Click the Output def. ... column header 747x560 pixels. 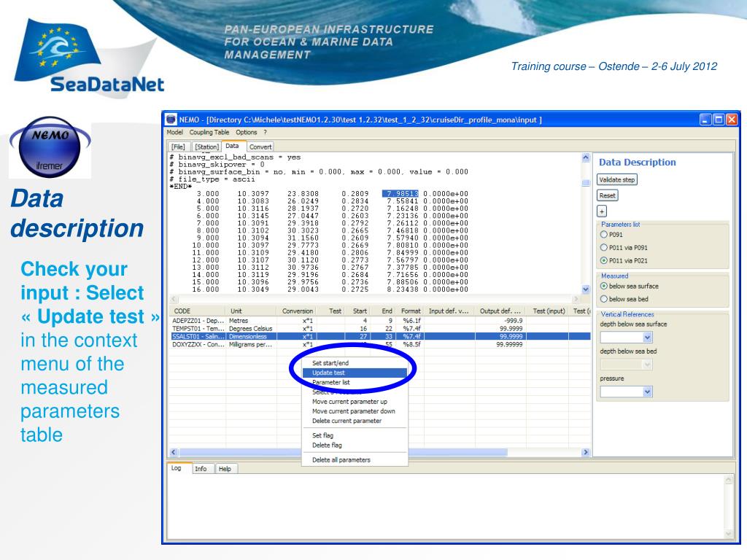tap(500, 311)
